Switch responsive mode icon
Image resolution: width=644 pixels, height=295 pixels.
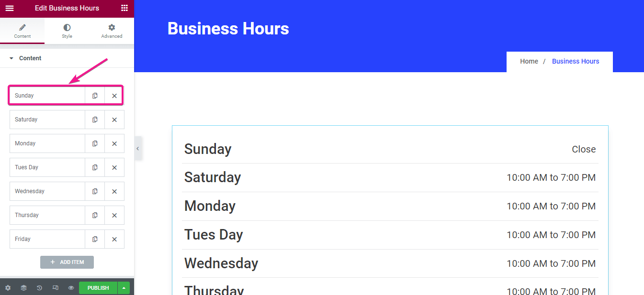tap(55, 288)
